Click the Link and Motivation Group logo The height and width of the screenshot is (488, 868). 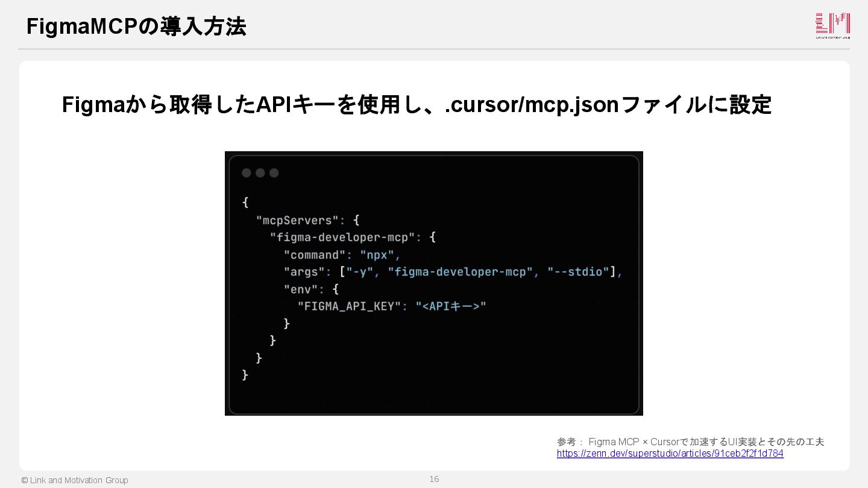[x=832, y=26]
